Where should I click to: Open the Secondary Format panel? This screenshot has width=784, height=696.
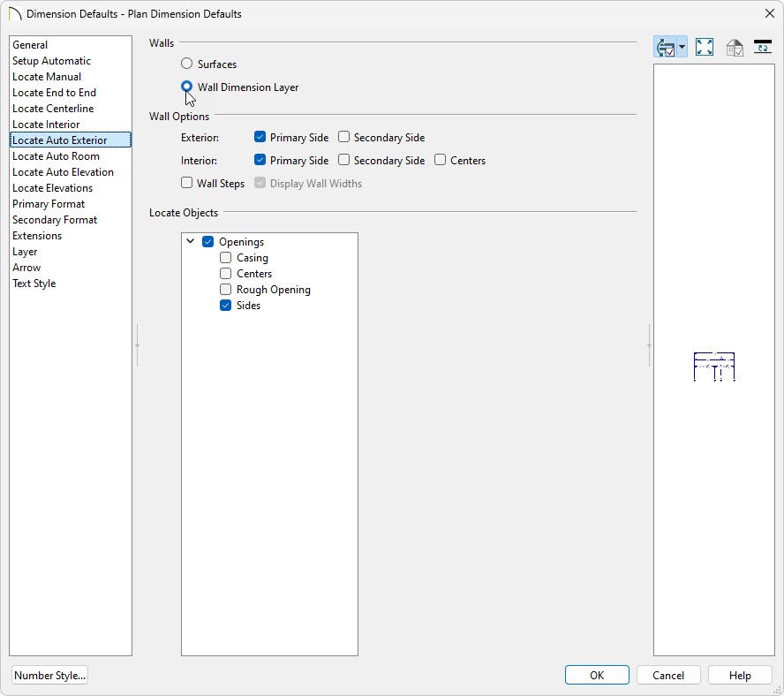coord(71,220)
